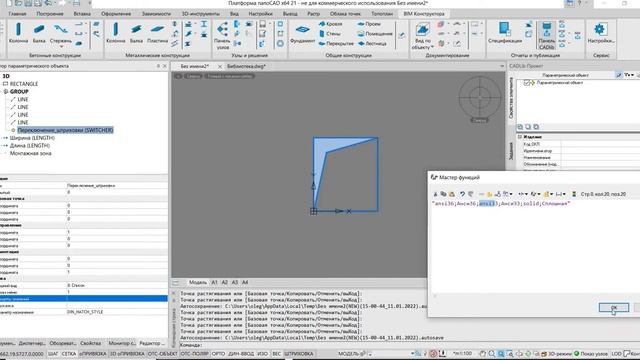Select the concrete Колонна tool

[x=18, y=33]
